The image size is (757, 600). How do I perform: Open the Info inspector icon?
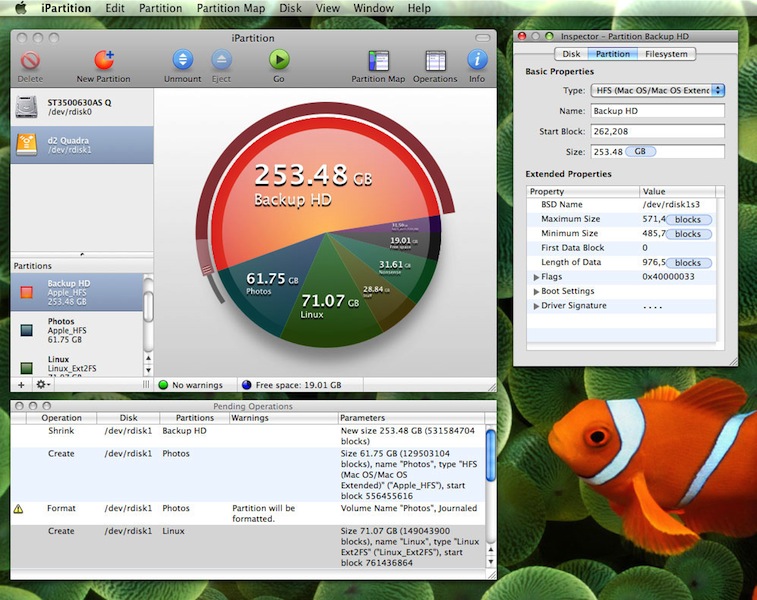click(x=477, y=61)
